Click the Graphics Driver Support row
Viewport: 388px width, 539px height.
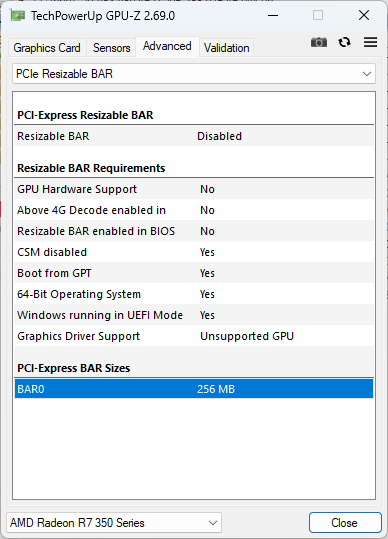[194, 336]
